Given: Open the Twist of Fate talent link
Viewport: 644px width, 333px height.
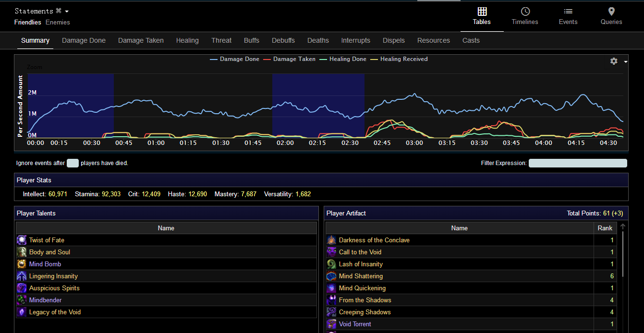Looking at the screenshot, I should [x=47, y=240].
